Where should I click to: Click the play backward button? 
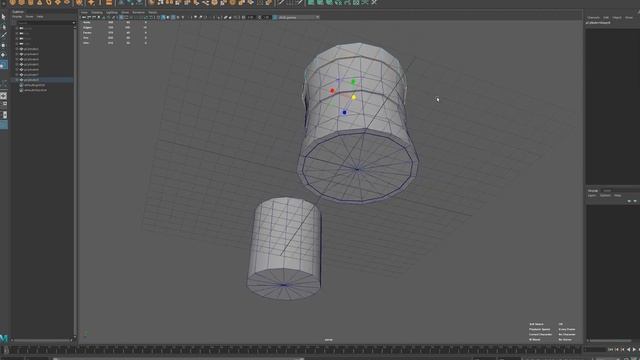pyautogui.click(x=629, y=349)
